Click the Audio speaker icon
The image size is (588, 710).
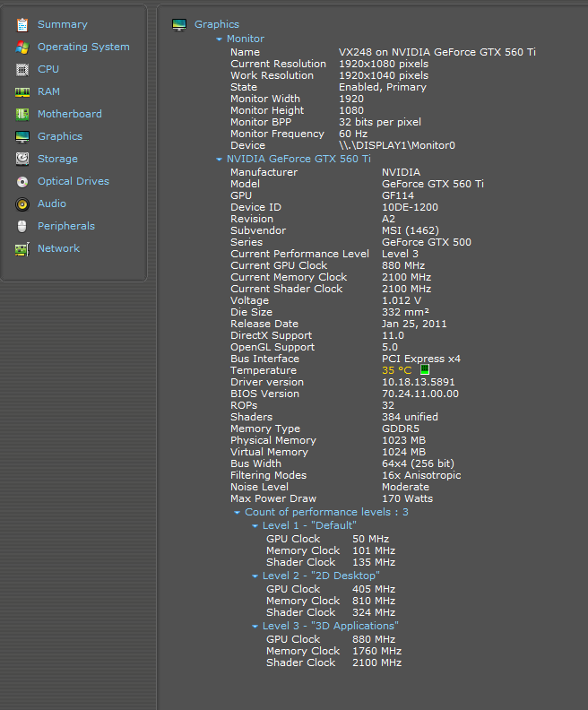click(22, 203)
